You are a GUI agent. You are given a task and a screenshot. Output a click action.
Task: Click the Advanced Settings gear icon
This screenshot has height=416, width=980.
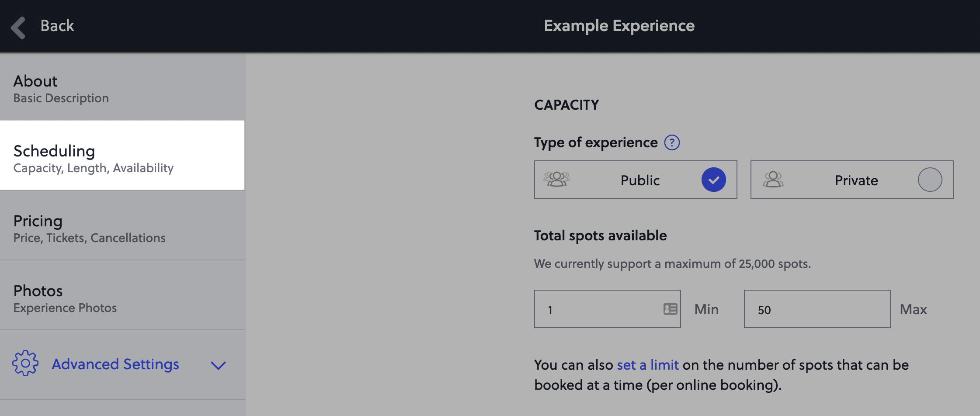(x=25, y=363)
